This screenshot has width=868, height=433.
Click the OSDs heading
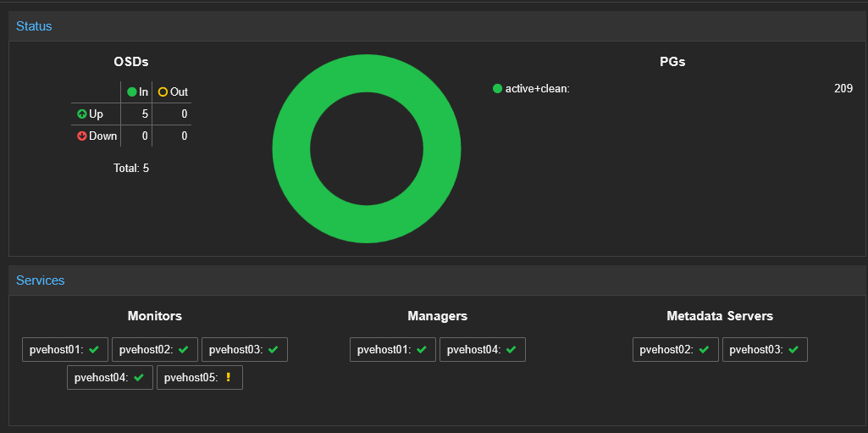[131, 62]
